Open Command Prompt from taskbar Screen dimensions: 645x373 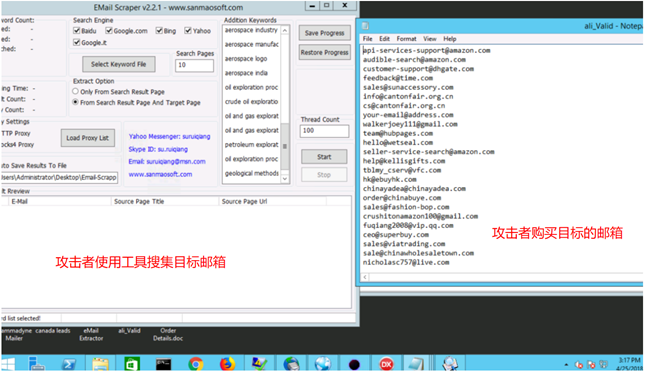click(x=163, y=364)
